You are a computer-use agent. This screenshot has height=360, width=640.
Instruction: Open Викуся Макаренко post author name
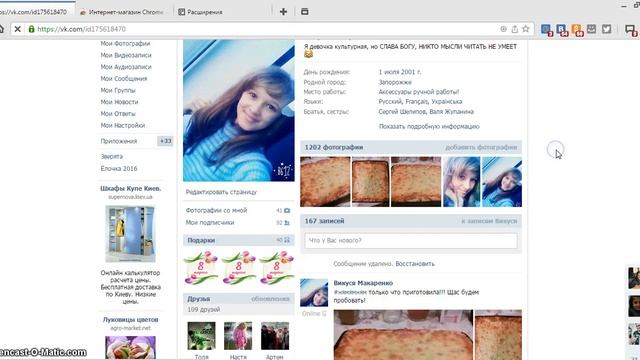click(363, 283)
